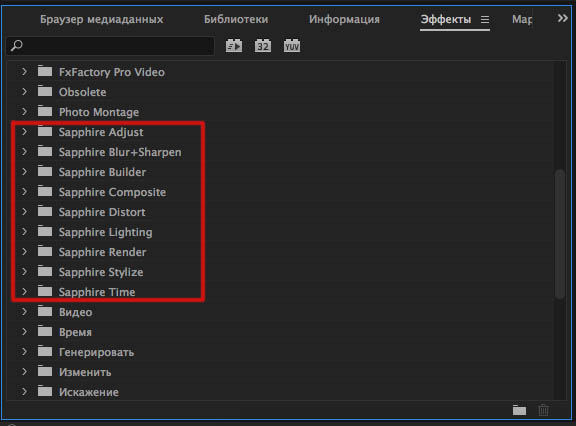The image size is (576, 426).
Task: Create a new custom bin folder
Action: tap(519, 410)
